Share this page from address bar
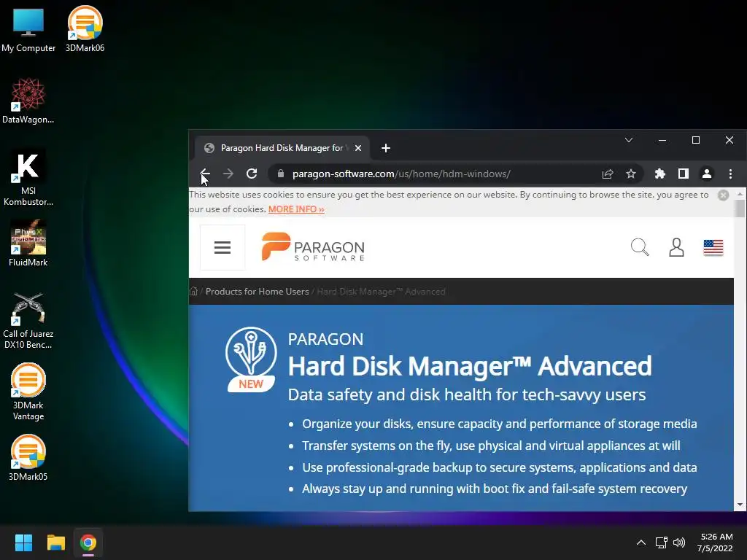This screenshot has height=560, width=747. 608,174
